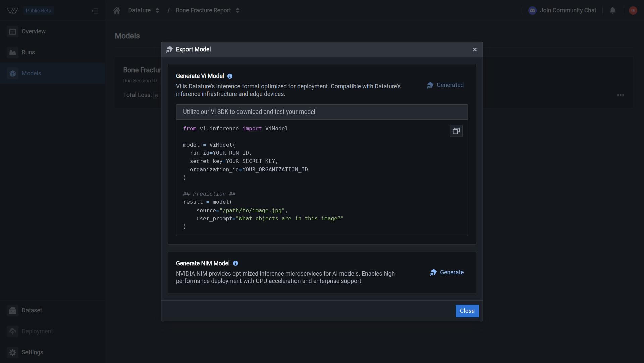Click the 'Run Session ID' label
The image size is (644, 363).
click(x=140, y=81)
